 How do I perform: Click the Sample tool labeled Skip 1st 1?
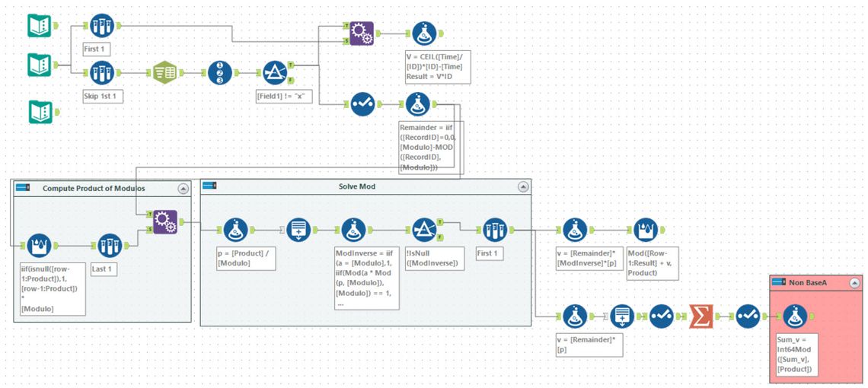pyautogui.click(x=101, y=73)
